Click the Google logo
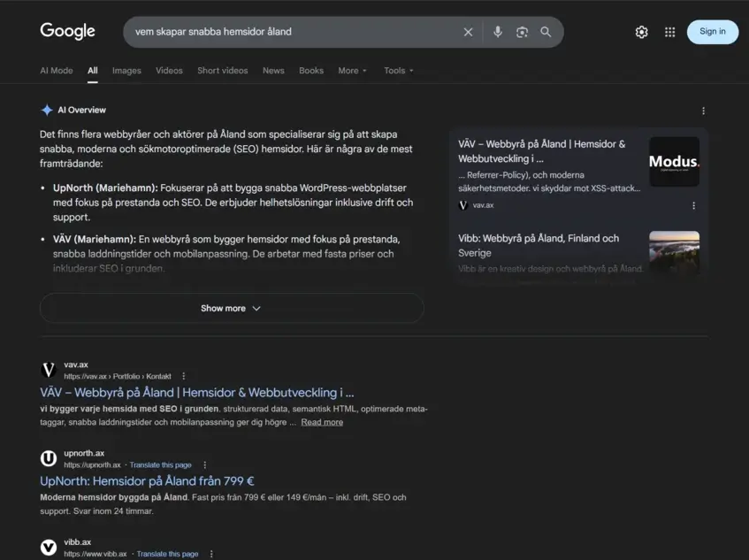The image size is (749, 560). [67, 31]
